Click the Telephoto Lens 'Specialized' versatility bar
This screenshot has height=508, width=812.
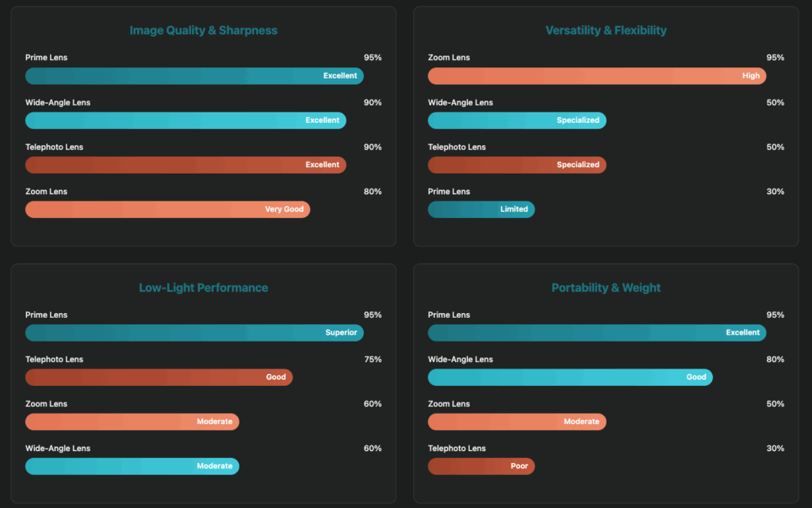tap(517, 165)
